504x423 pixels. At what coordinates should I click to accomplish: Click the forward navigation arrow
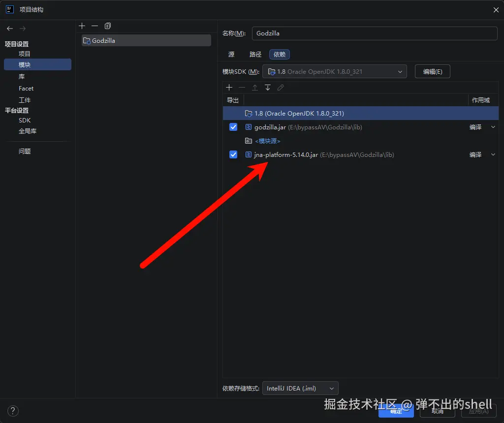(23, 29)
